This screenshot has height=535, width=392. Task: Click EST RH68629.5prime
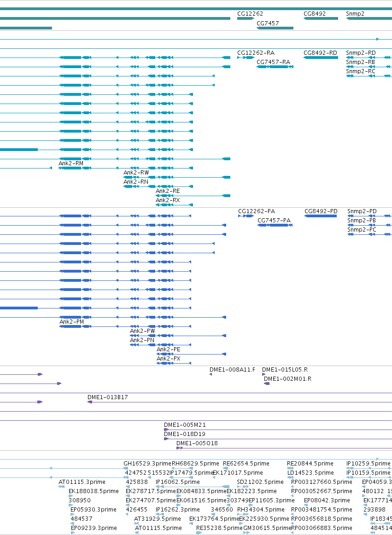click(195, 463)
